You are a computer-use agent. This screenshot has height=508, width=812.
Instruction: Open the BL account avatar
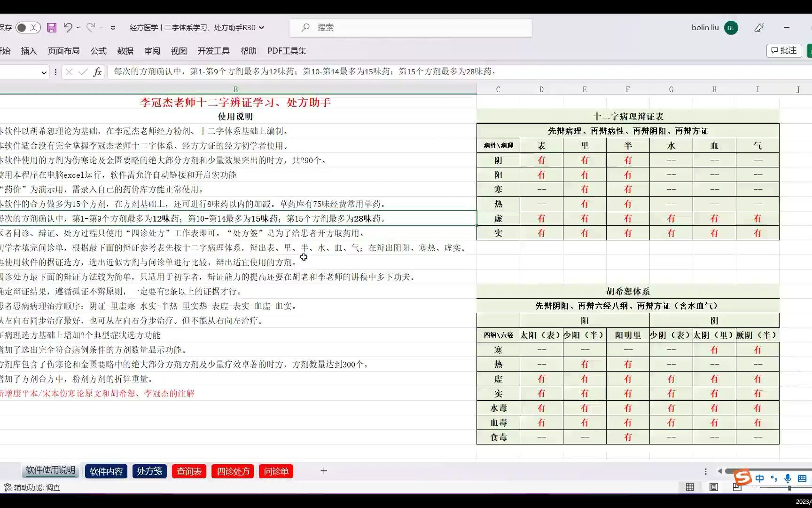[x=731, y=28]
